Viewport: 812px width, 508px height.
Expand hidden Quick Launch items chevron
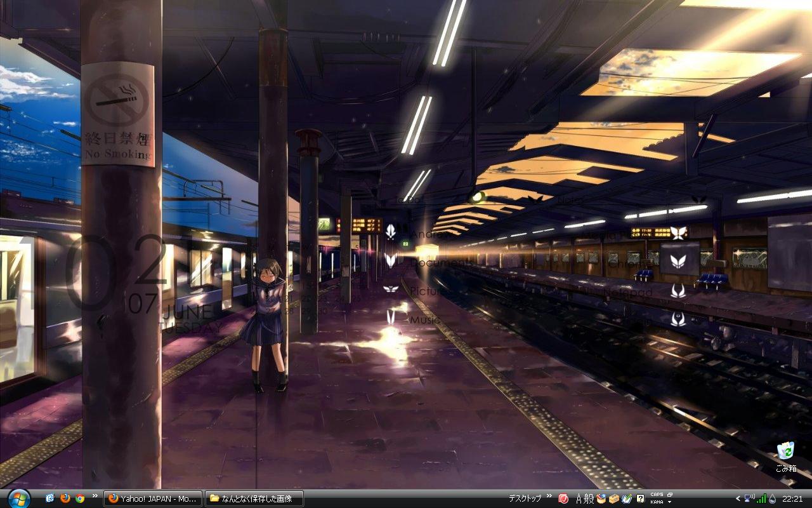coord(95,496)
